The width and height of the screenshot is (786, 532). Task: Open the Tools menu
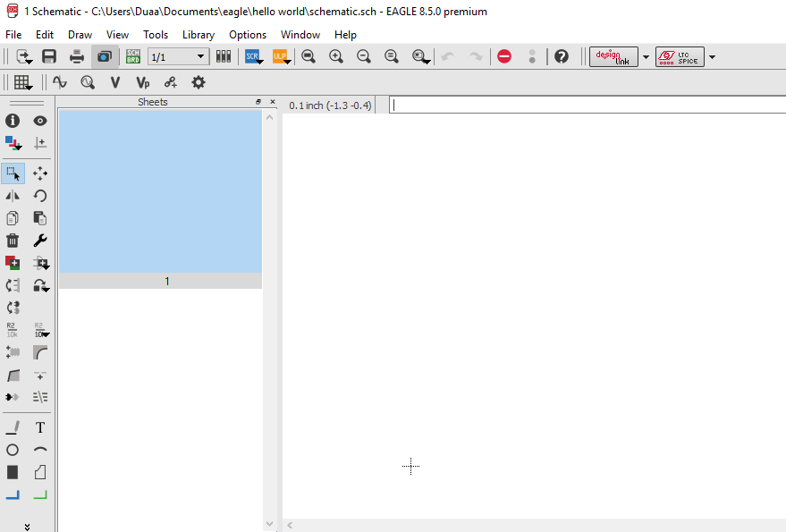pyautogui.click(x=156, y=35)
